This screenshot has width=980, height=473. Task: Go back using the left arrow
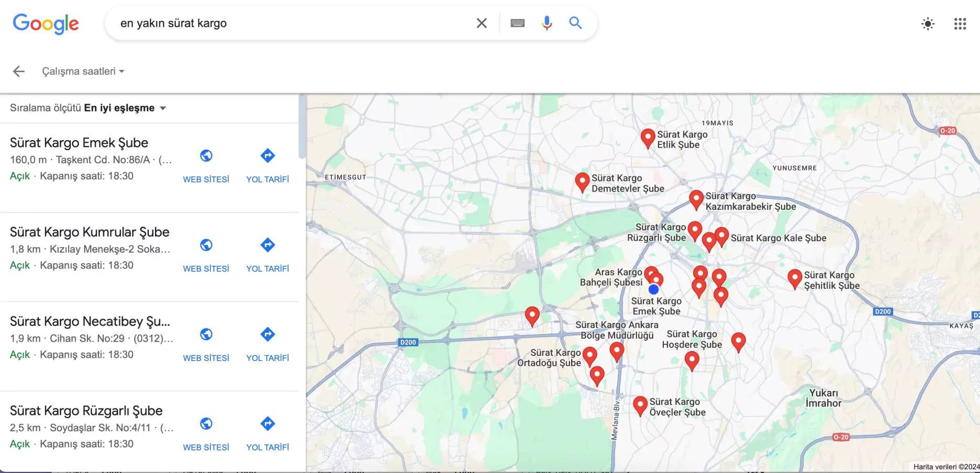tap(19, 71)
